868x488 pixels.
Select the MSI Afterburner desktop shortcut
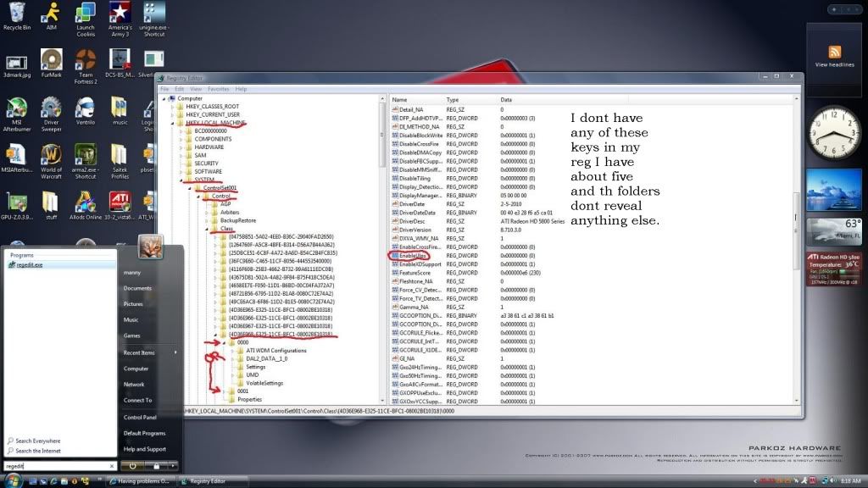(x=17, y=114)
